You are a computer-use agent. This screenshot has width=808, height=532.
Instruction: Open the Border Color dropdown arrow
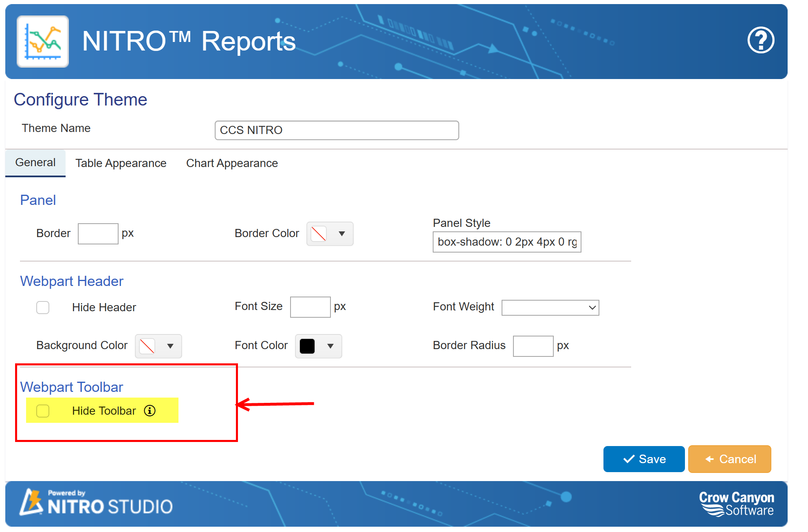(341, 234)
